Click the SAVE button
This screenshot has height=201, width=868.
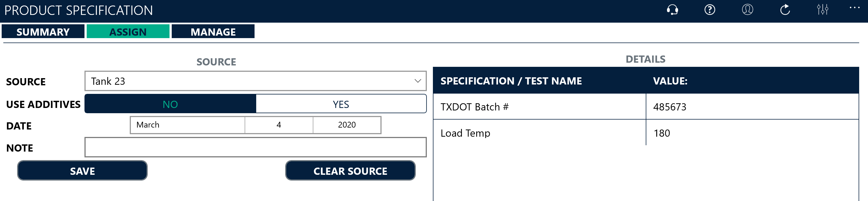[82, 171]
